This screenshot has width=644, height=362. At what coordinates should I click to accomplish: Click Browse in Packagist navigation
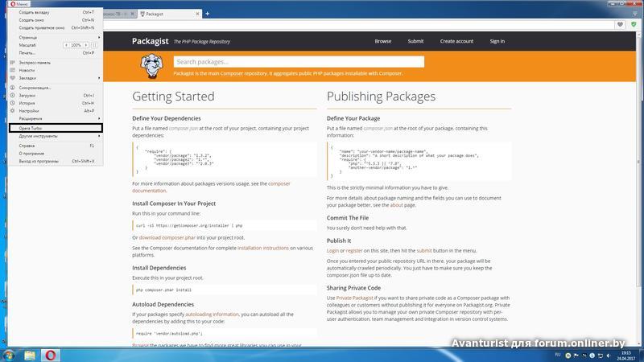pos(383,41)
